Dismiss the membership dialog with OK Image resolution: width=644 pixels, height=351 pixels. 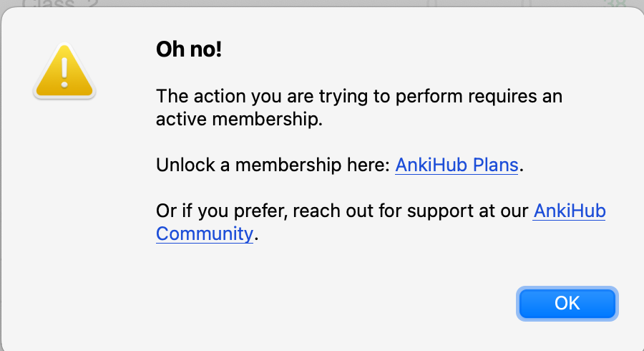click(567, 303)
